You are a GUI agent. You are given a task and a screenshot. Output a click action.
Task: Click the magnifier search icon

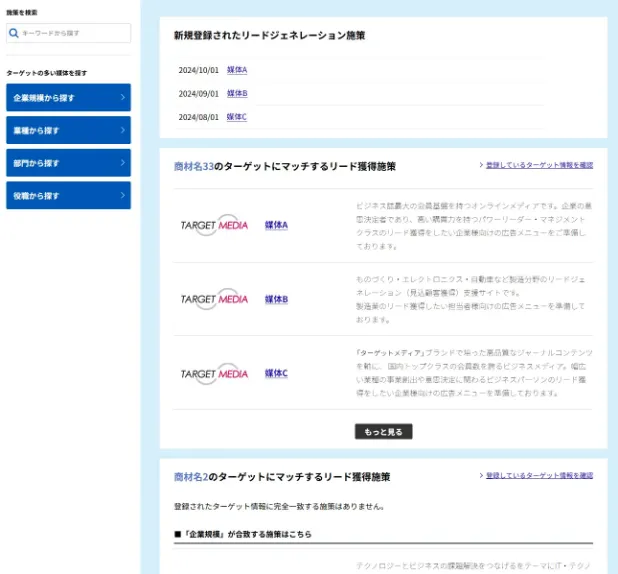point(14,33)
